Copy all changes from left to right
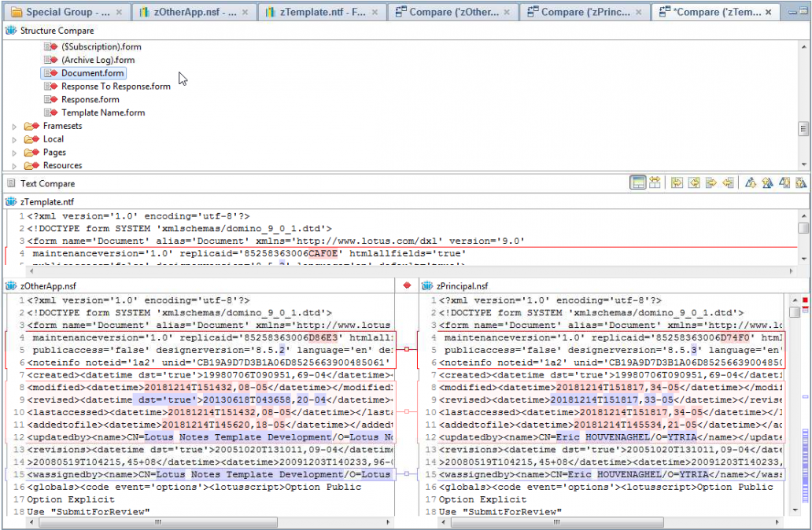Screen dimensions: 812x530 [x=677, y=182]
